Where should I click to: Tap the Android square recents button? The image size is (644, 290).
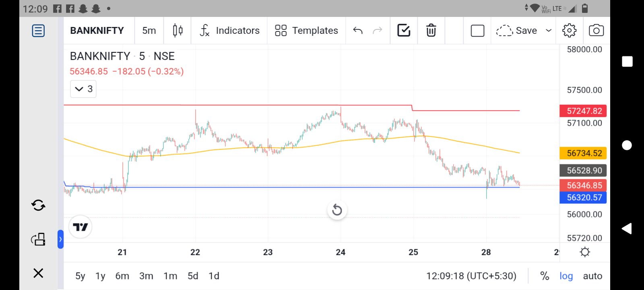point(627,61)
